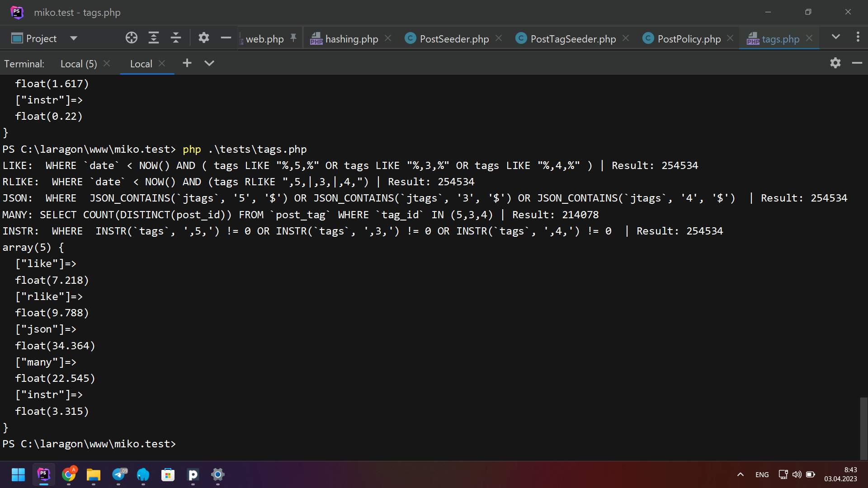Unpin the web.php editor tab
The height and width of the screenshot is (488, 868).
point(293,38)
